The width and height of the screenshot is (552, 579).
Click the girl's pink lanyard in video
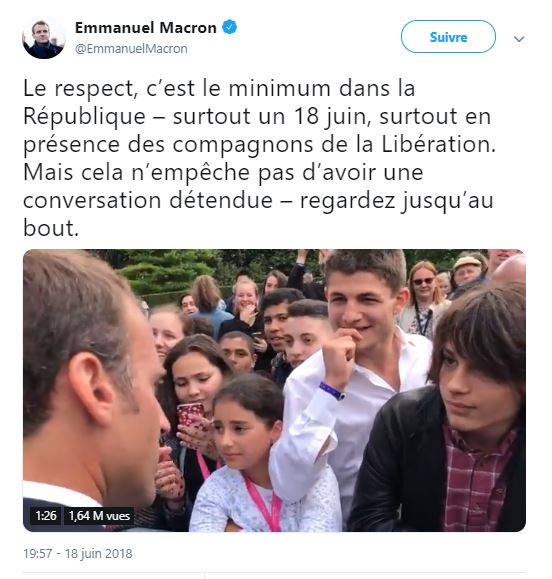point(264,504)
